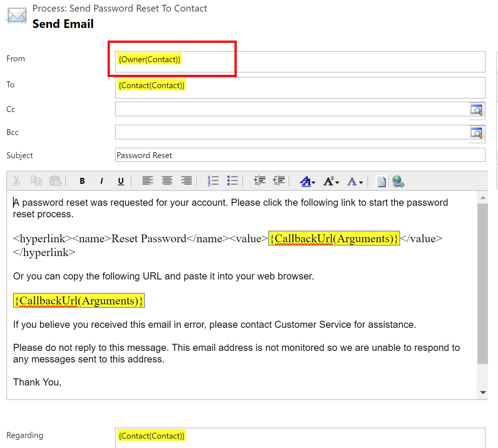This screenshot has width=498, height=448.
Task: Click the 'Please do not reply' paragraph
Action: pos(236,353)
